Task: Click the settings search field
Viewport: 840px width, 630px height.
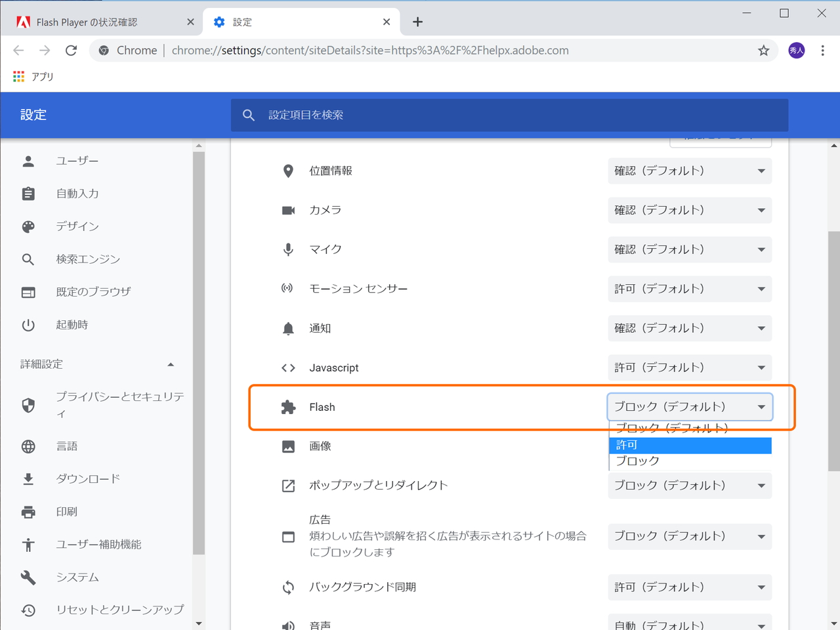Action: [459, 115]
